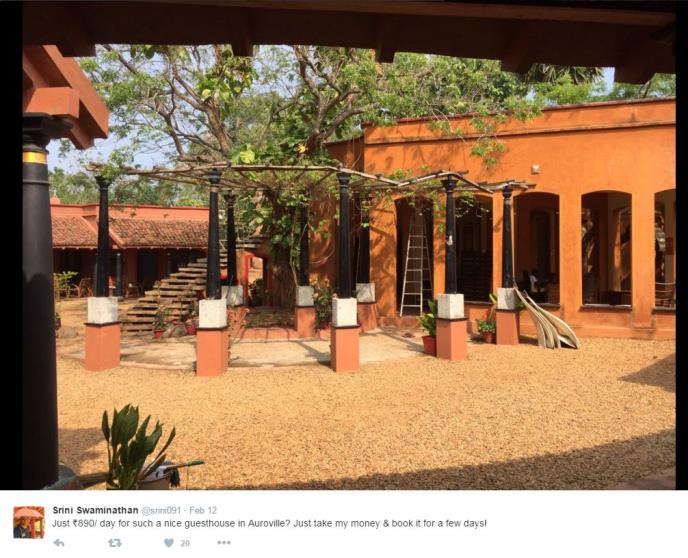Open the guesthouse courtyard photo
688x558 pixels.
tap(344, 245)
